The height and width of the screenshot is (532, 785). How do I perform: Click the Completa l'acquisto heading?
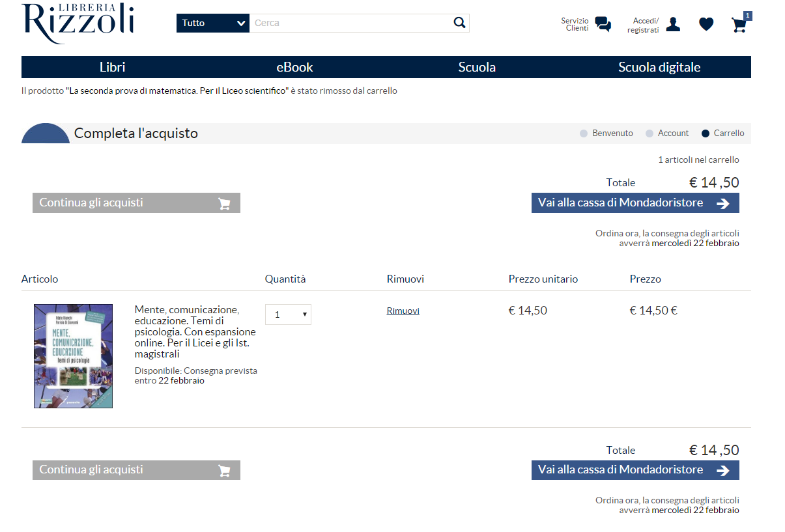pos(136,133)
